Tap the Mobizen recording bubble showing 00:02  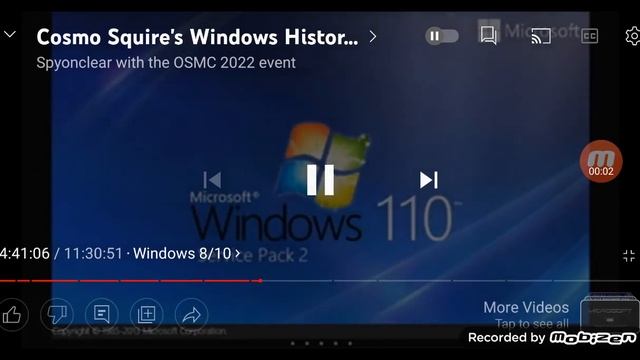(x=601, y=161)
